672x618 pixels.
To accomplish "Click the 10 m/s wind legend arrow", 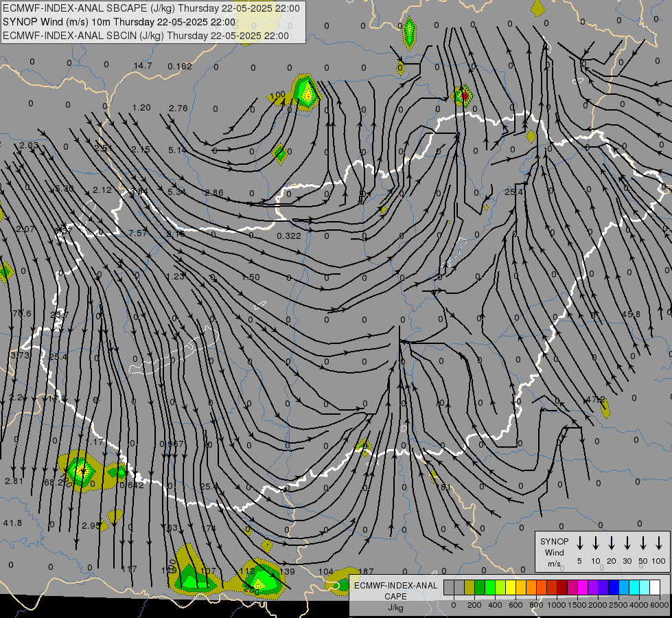I will (x=596, y=543).
